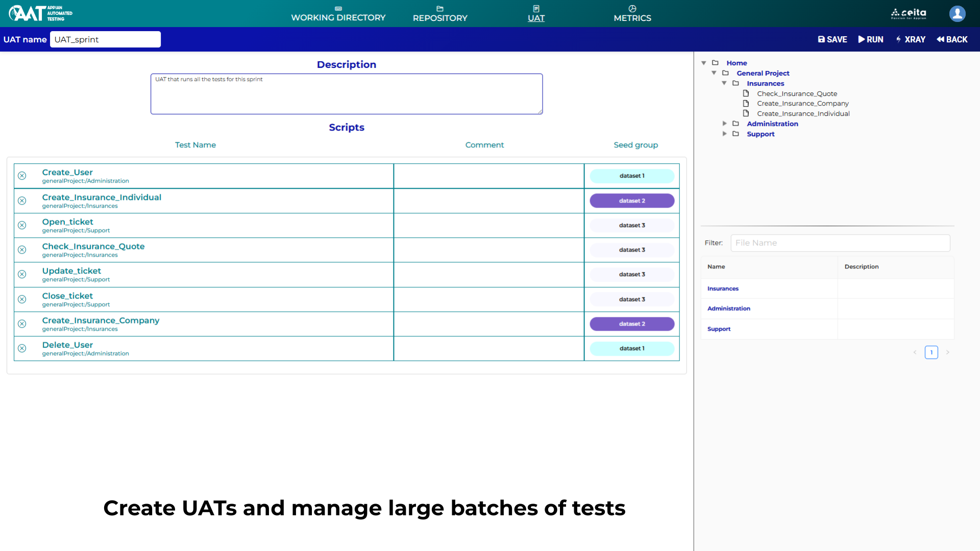This screenshot has width=980, height=551.
Task: Collapse the Insurances tree node
Action: (724, 83)
